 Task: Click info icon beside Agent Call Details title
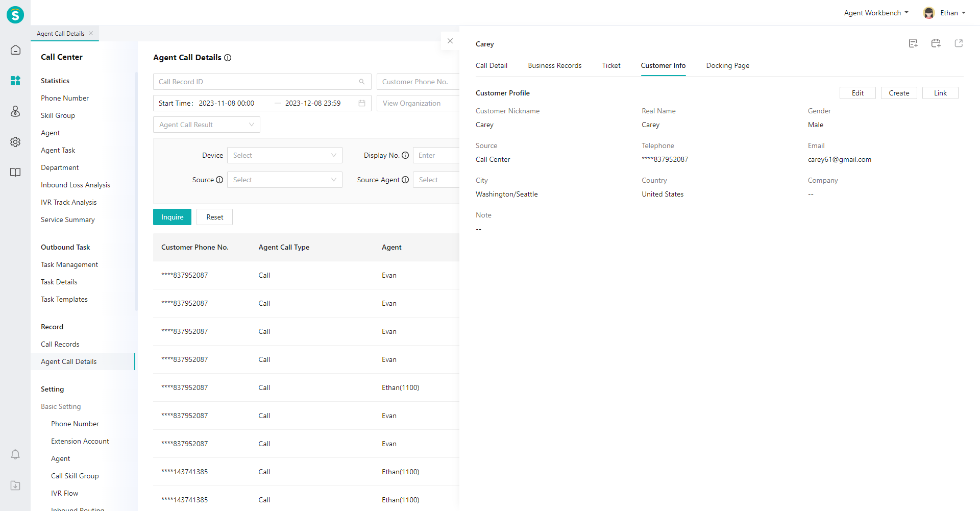click(x=228, y=58)
